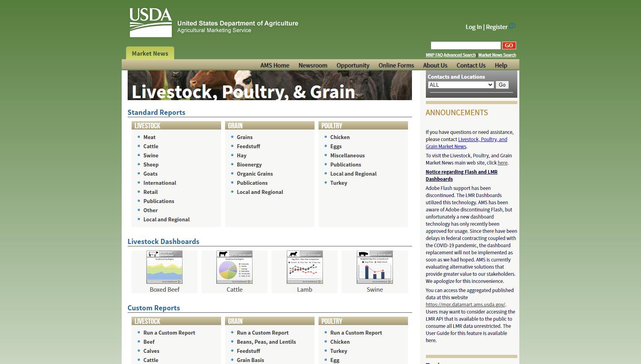
Task: Open Chicken under Standard Reports Poultry
Action: coord(340,137)
